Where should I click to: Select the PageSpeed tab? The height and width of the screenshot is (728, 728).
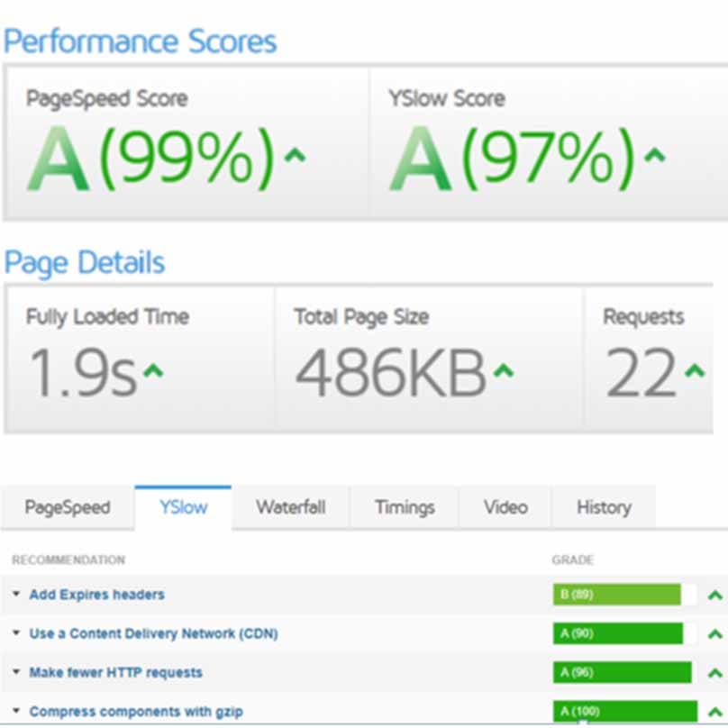coord(68,507)
